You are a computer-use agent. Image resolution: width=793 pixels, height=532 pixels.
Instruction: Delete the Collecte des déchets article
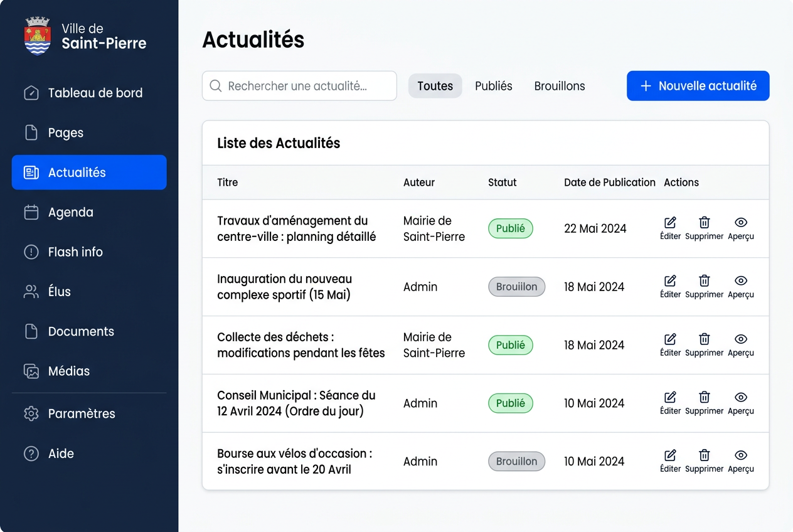[x=705, y=345]
